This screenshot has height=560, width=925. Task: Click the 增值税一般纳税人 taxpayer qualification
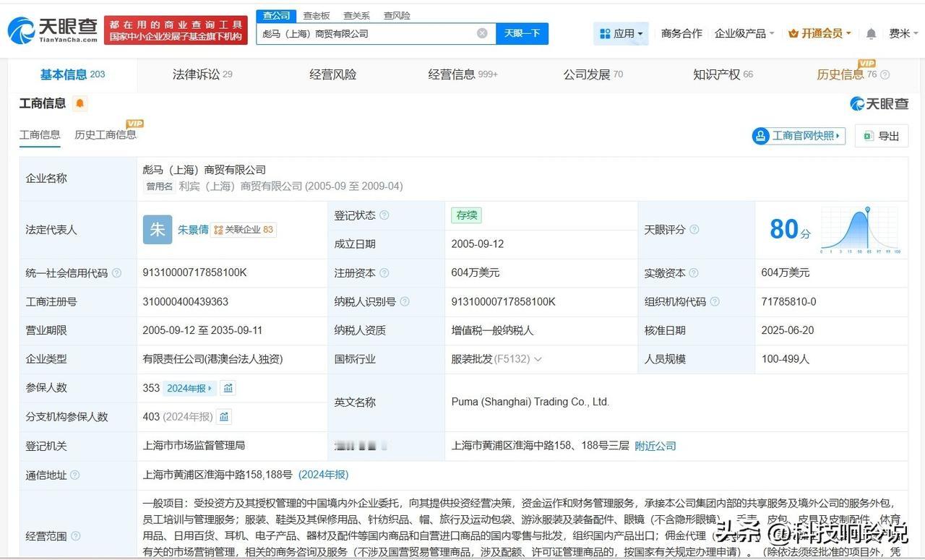pyautogui.click(x=492, y=330)
